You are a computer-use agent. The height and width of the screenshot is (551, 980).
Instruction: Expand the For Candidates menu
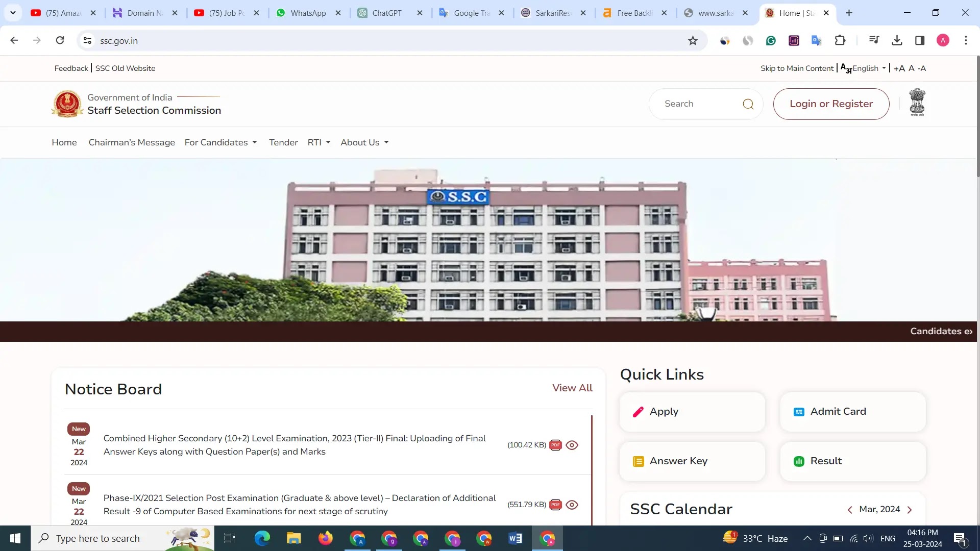(220, 142)
